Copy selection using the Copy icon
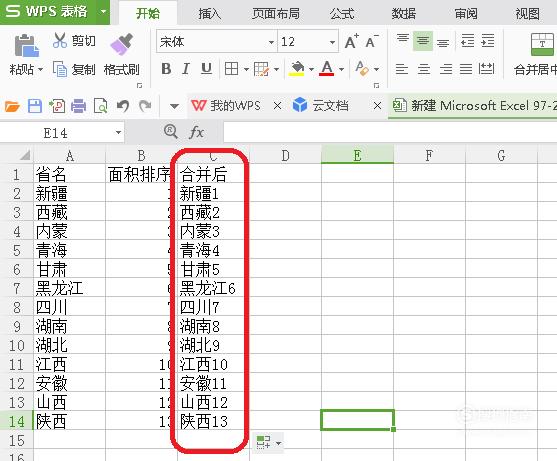The height and width of the screenshot is (461, 557). [60, 69]
